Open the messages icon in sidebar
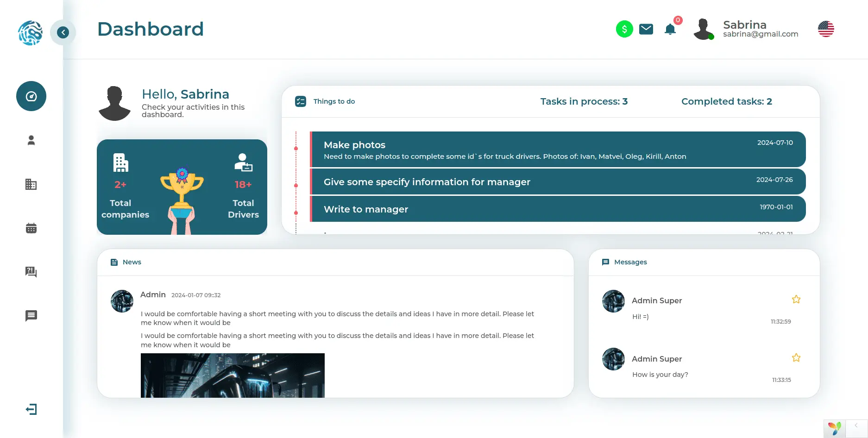Viewport: 868px width, 438px height. coord(31,316)
